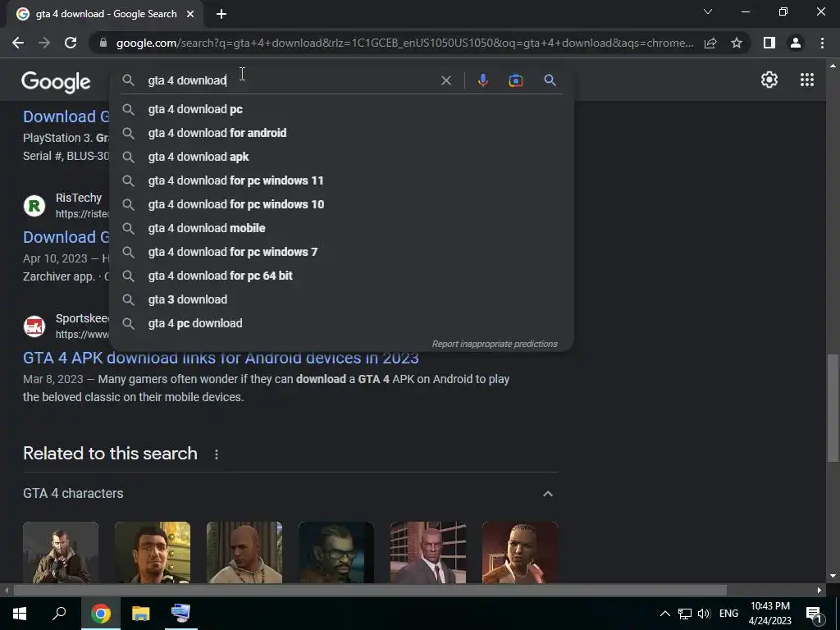
Task: Open the Chrome profile menu
Action: 796,43
